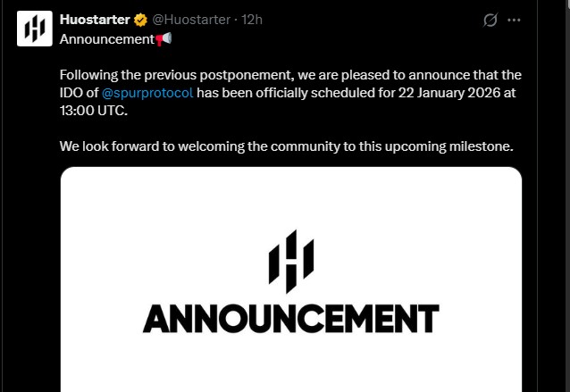Open the three-dot More options menu
The image size is (570, 392).
515,20
